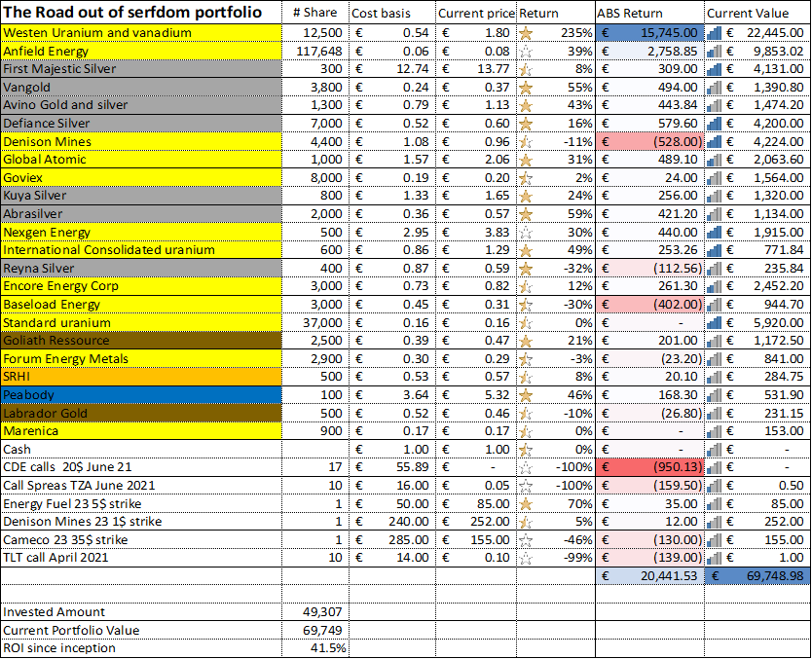Viewport: 812px width, 659px height.
Task: Click the star icon in the Goliath Ressource row
Action: pos(526,342)
